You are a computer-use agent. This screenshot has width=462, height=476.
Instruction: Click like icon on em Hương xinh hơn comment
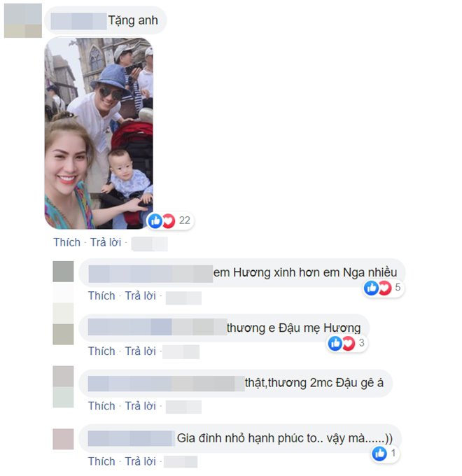tap(371, 288)
